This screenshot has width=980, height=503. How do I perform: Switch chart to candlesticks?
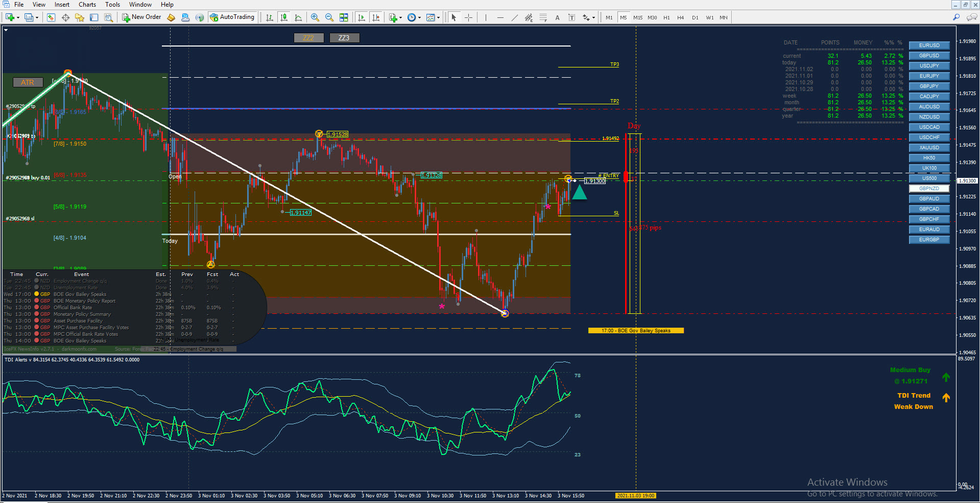click(284, 17)
